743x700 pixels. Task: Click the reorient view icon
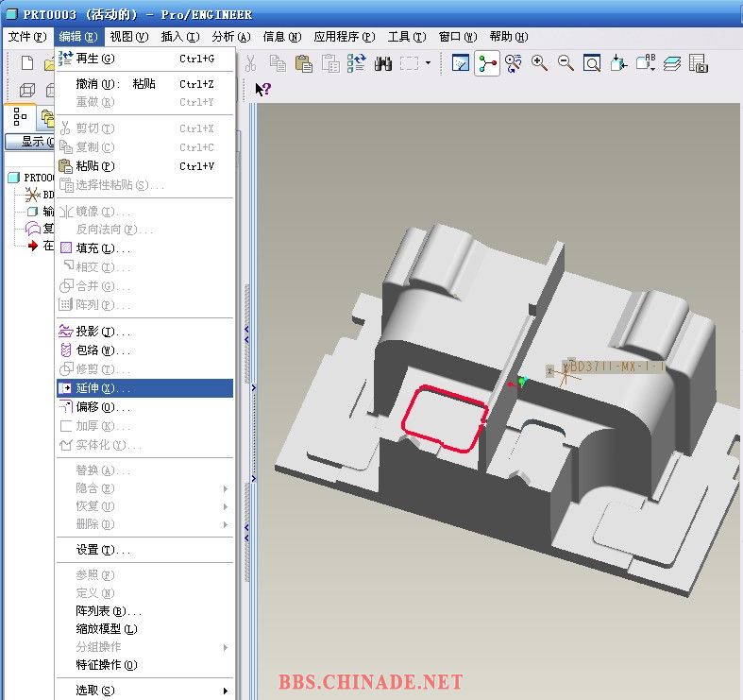click(x=618, y=63)
